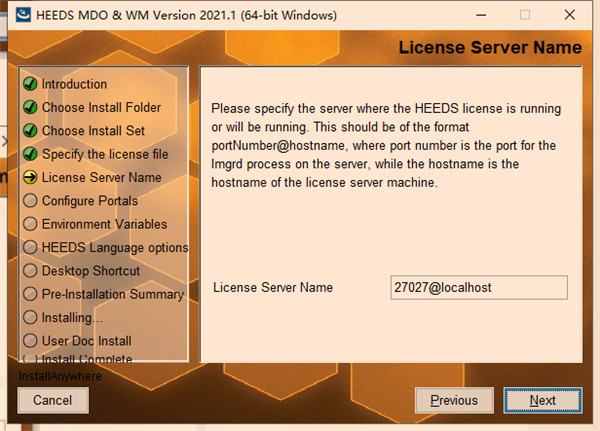This screenshot has width=600, height=431.
Task: Click the Introduction step label
Action: [74, 84]
